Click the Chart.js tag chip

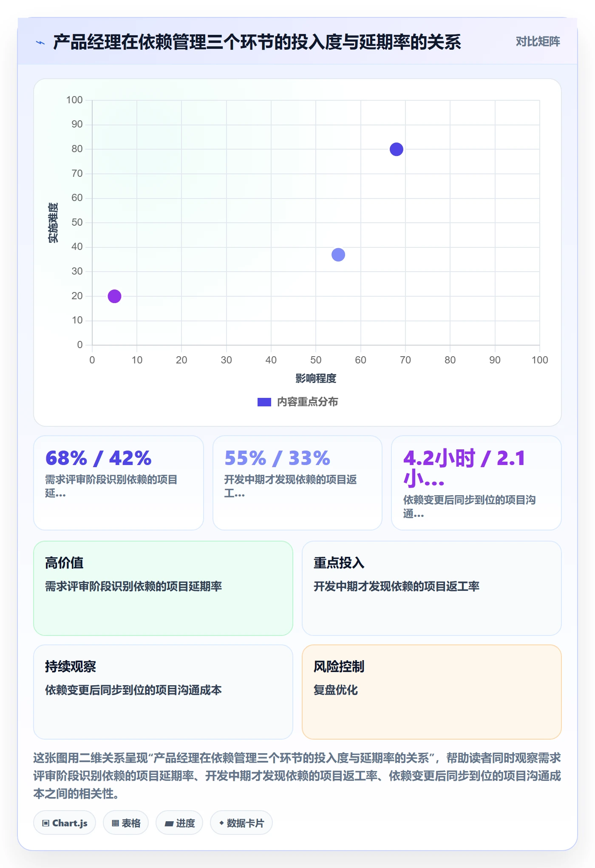point(65,823)
